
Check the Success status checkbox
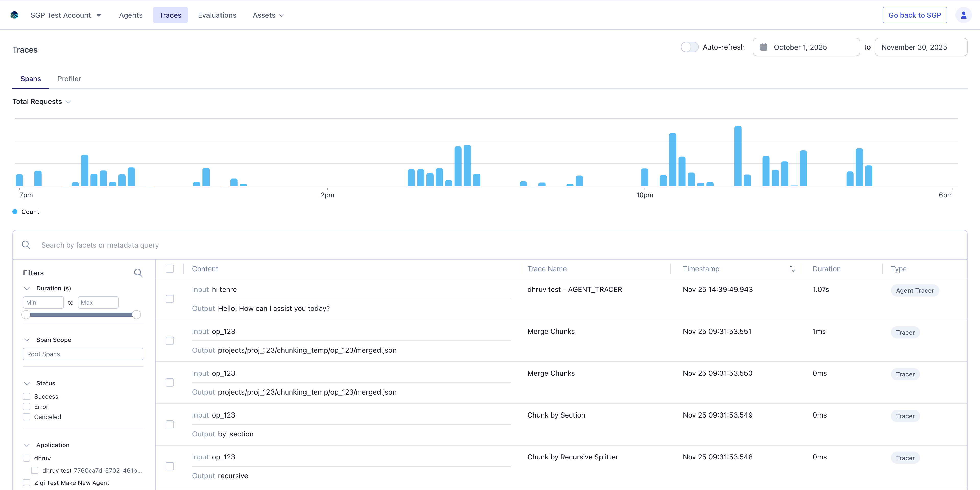click(x=27, y=396)
